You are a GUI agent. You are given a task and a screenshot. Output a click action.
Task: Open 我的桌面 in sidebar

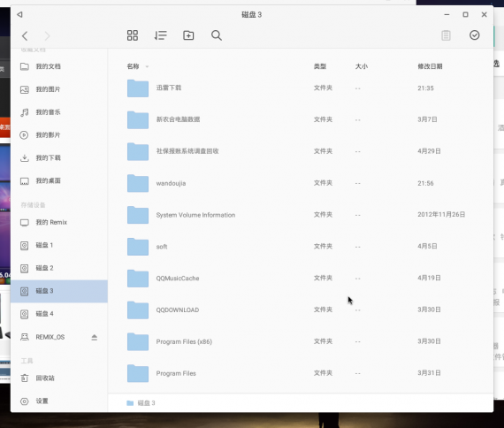59,180
